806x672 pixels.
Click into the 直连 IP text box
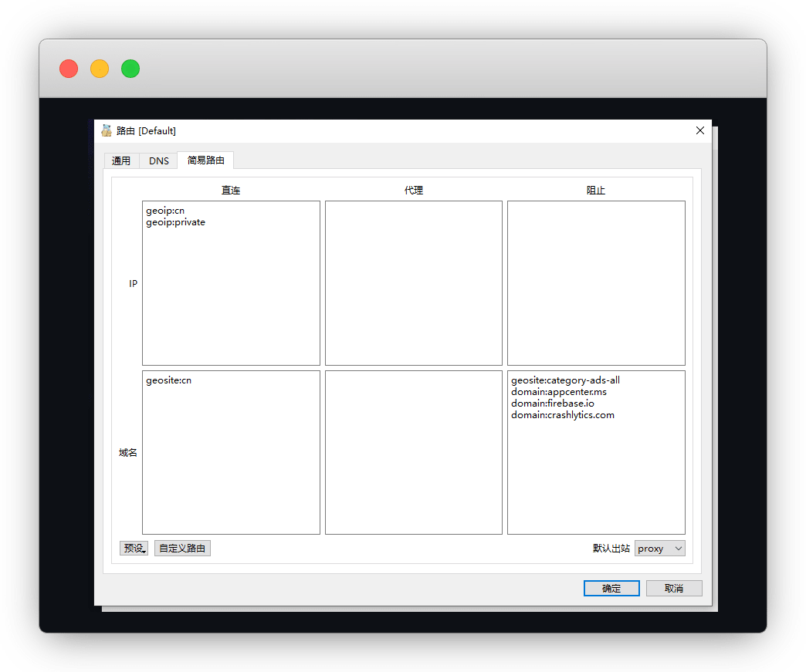pyautogui.click(x=231, y=293)
